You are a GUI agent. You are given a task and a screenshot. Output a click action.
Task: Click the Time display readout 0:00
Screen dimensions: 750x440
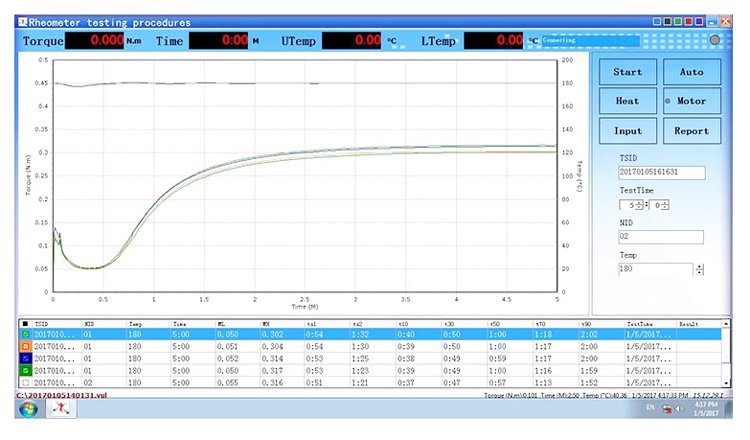(x=219, y=41)
